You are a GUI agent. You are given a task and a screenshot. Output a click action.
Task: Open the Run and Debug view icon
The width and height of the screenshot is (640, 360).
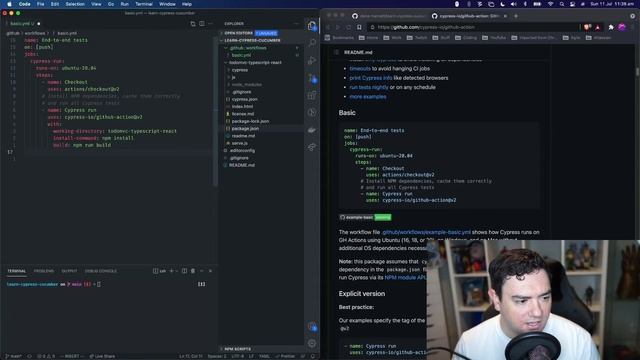click(312, 60)
